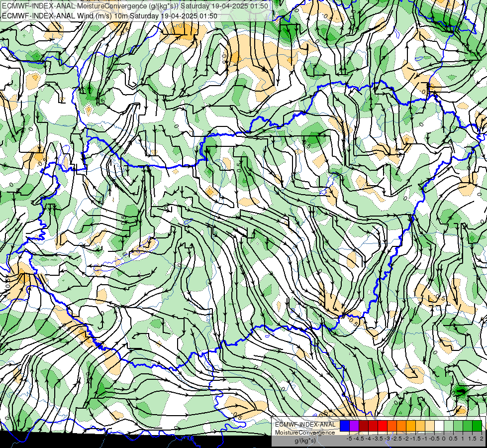This screenshot has height=448, width=487.
Task: Click the legend tick value -2.5
Action: pos(396,439)
